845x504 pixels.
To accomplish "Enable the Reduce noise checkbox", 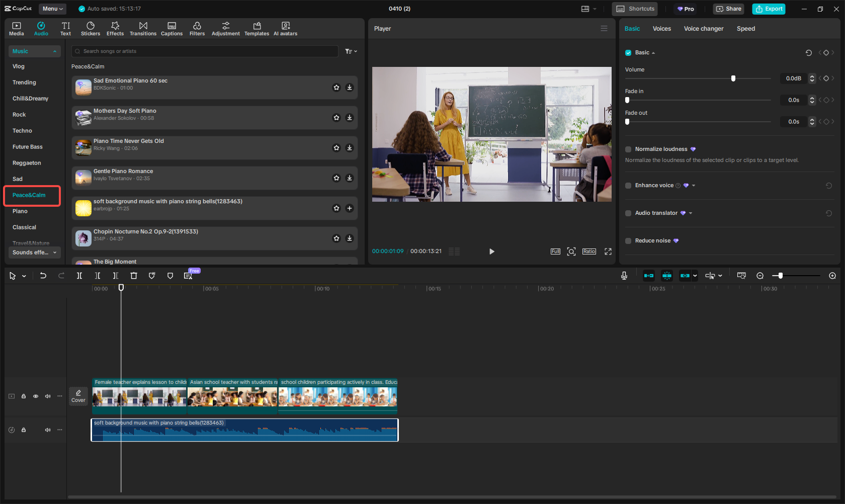I will click(x=628, y=241).
